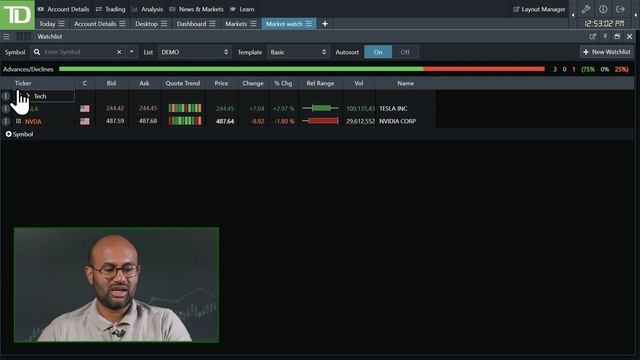Switch to the Dashboard tab
This screenshot has height=360, width=640.
pyautogui.click(x=191, y=24)
